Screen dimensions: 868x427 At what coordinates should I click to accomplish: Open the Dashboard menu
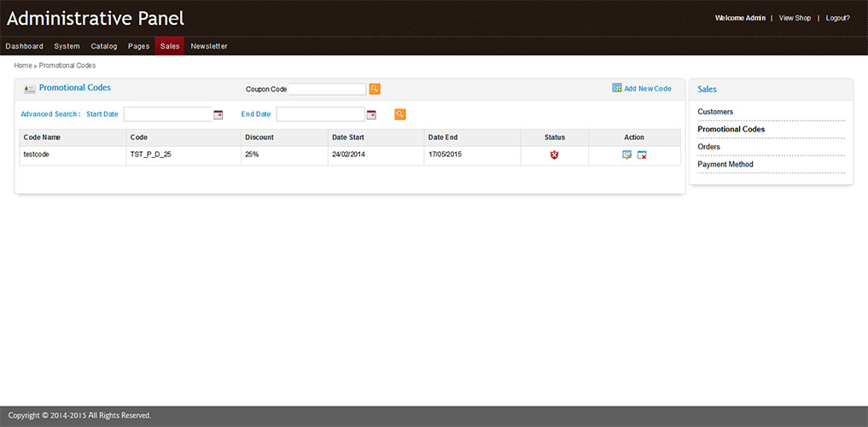[x=24, y=46]
